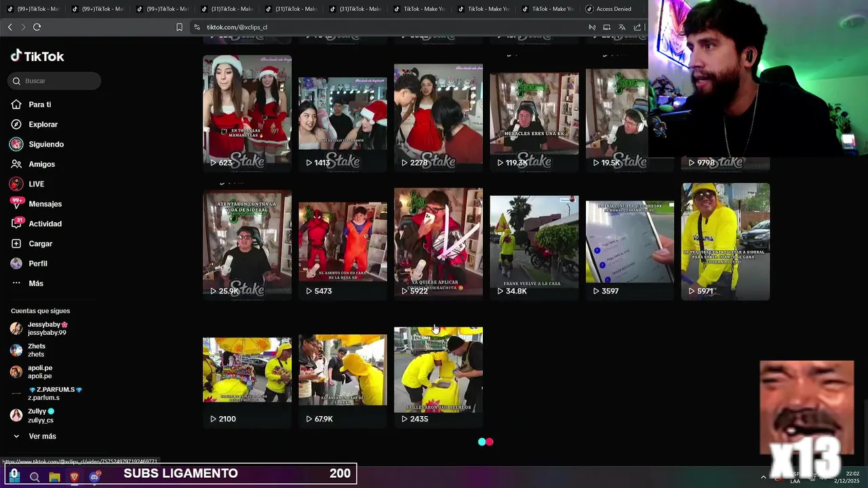Focus the Buscar search field
The height and width of the screenshot is (488, 868).
tap(54, 81)
